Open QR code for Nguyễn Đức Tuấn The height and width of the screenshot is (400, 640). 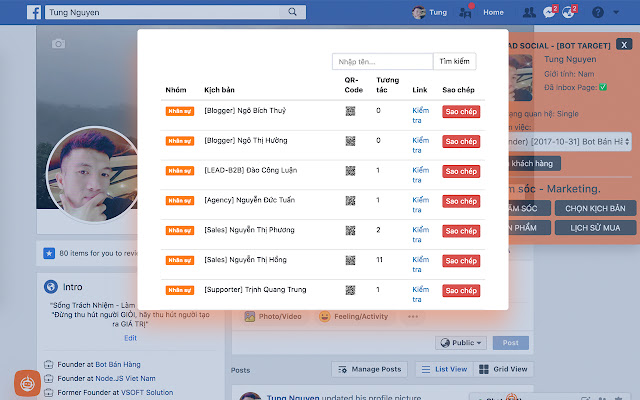[350, 200]
